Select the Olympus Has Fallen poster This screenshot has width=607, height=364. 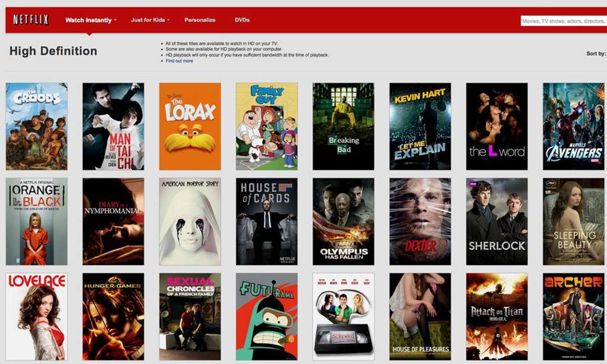343,221
